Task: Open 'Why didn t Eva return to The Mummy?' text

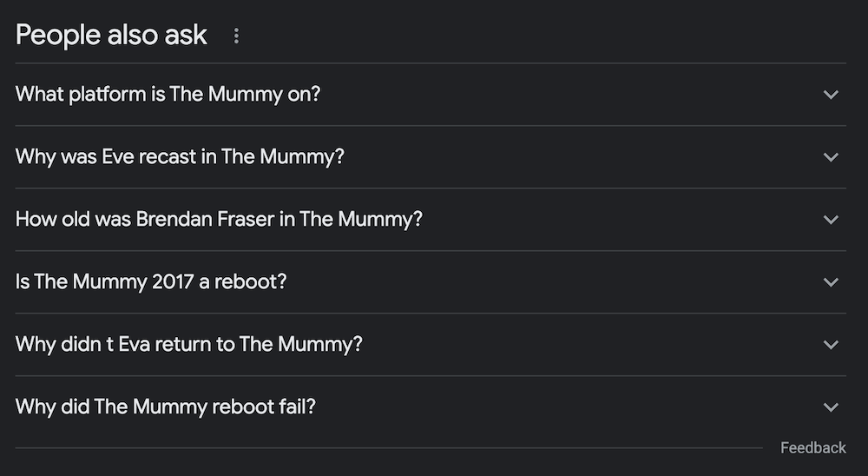Action: pyautogui.click(x=188, y=345)
